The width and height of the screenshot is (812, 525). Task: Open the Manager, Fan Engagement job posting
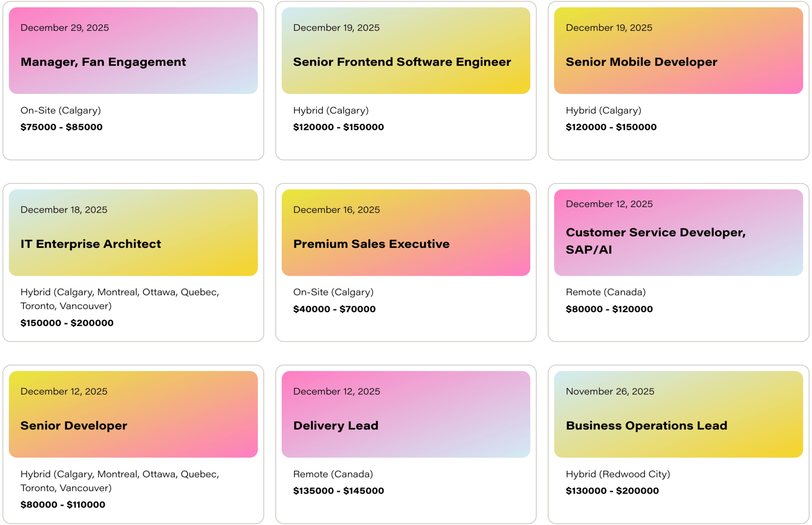tap(103, 62)
